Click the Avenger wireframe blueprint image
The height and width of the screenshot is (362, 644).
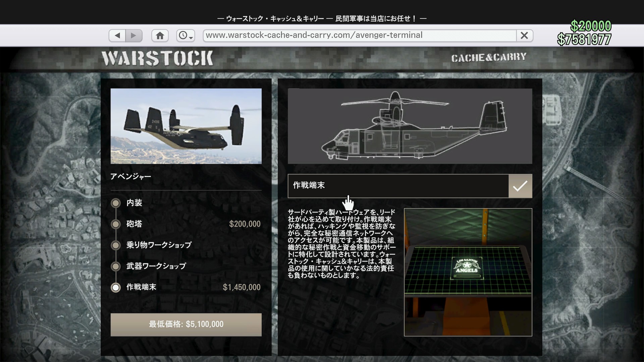410,126
